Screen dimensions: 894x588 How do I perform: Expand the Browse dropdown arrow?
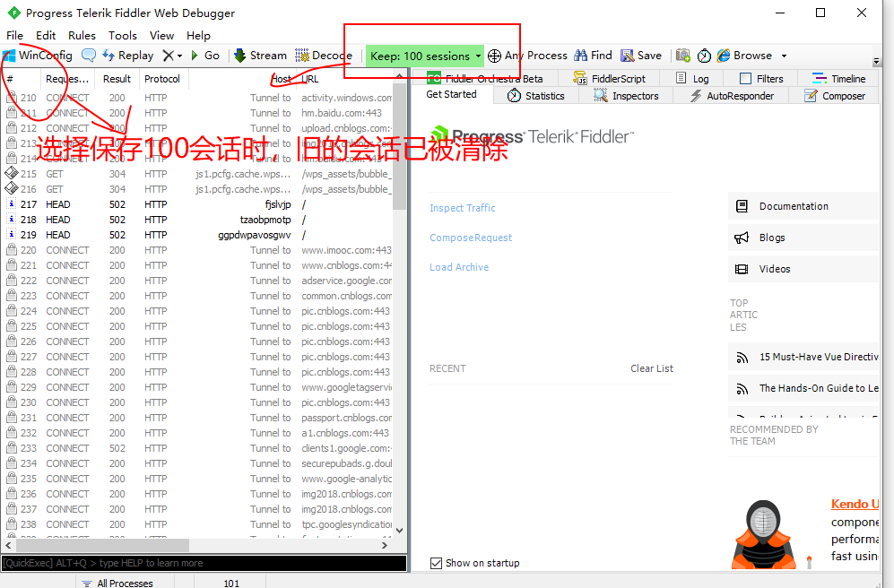[x=784, y=56]
